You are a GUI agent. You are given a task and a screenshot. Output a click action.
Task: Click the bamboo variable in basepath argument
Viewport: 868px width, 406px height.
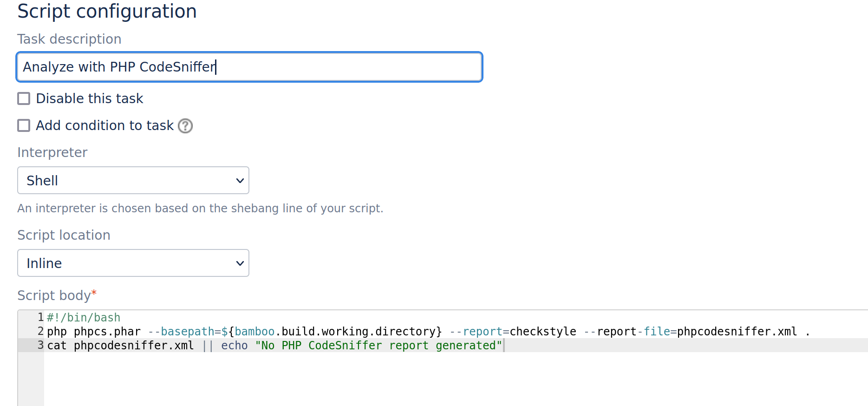pyautogui.click(x=255, y=332)
